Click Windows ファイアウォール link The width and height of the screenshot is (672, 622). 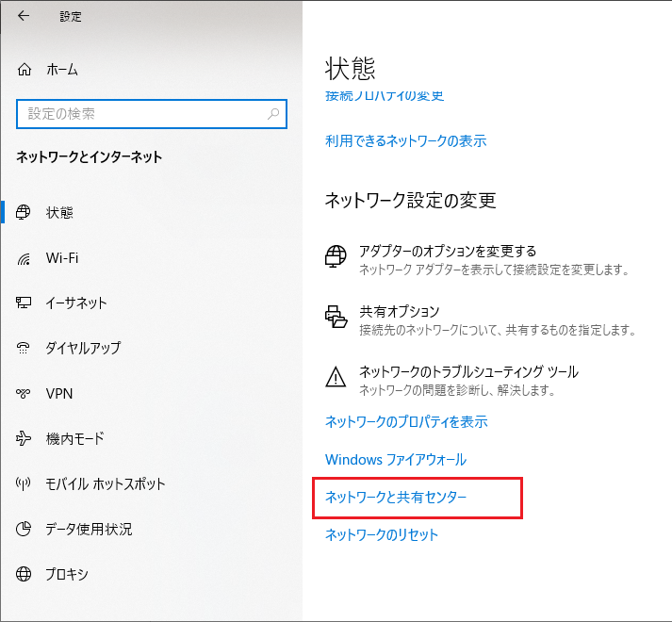396,460
